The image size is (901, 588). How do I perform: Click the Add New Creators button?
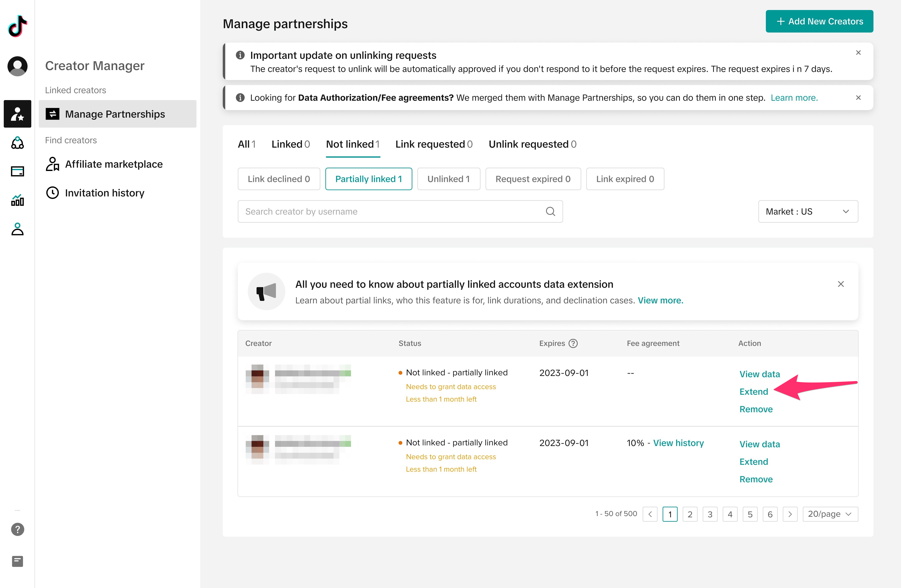(x=819, y=21)
